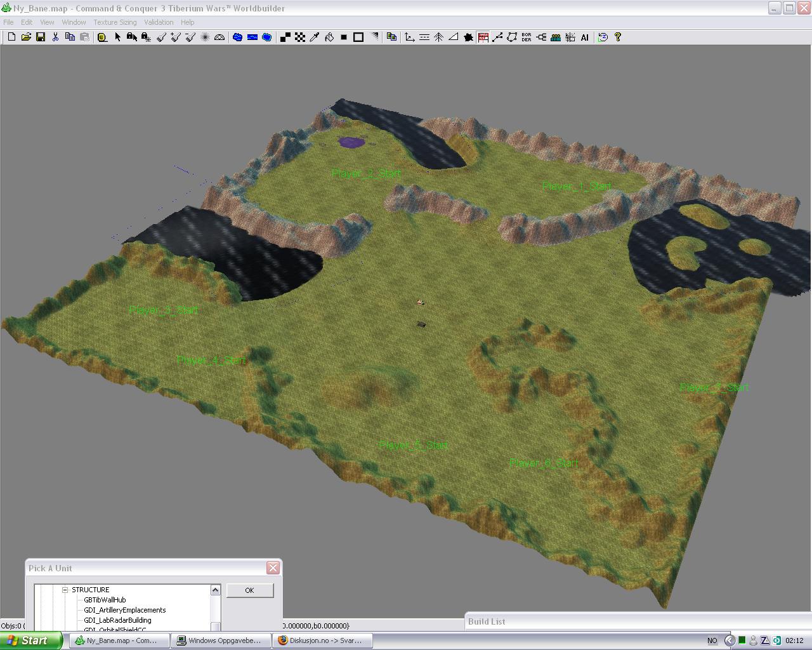Open the Texture Sizing menu
The width and height of the screenshot is (812, 650).
pyautogui.click(x=115, y=22)
